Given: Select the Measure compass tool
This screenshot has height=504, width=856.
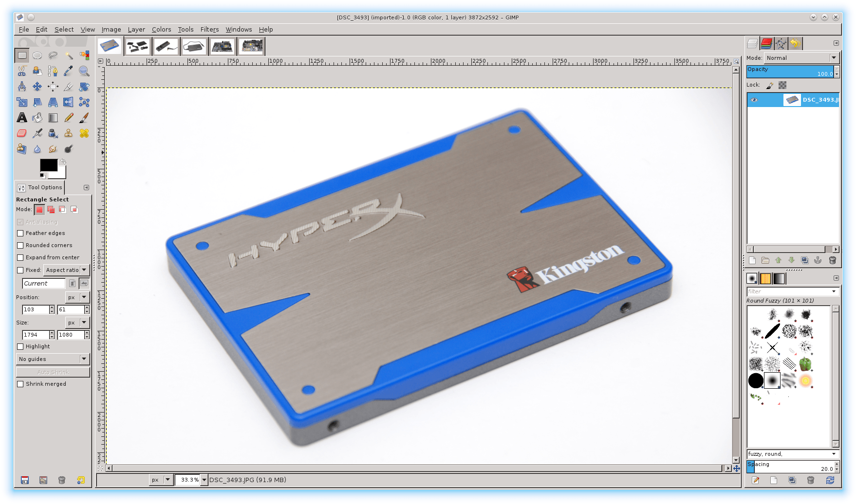Looking at the screenshot, I should (x=21, y=87).
